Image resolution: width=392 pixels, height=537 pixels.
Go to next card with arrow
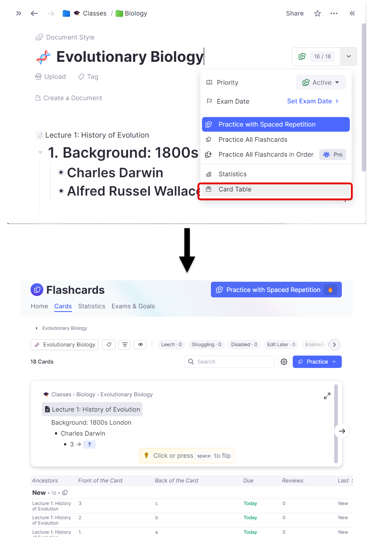[342, 431]
